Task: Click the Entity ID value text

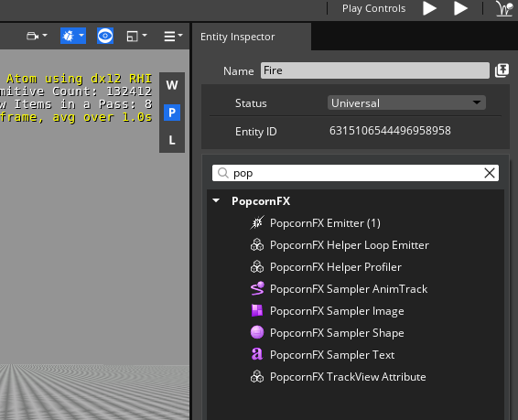Action: (390, 131)
